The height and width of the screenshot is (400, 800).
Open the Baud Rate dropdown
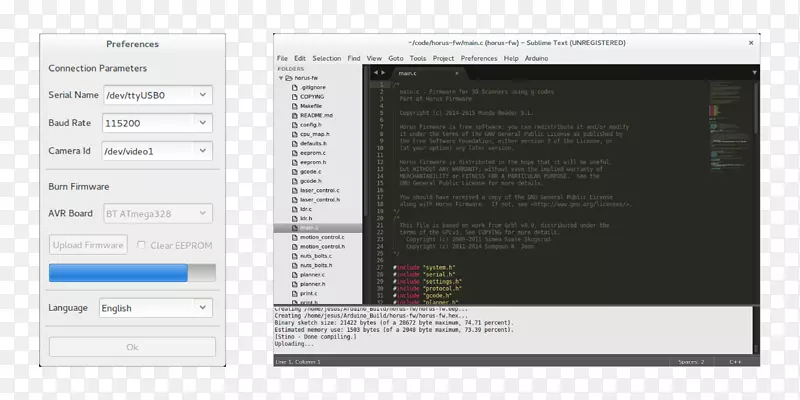click(x=156, y=123)
